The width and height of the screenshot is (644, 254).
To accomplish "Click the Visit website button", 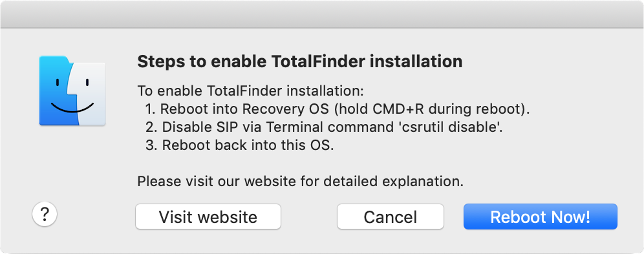I will [208, 217].
